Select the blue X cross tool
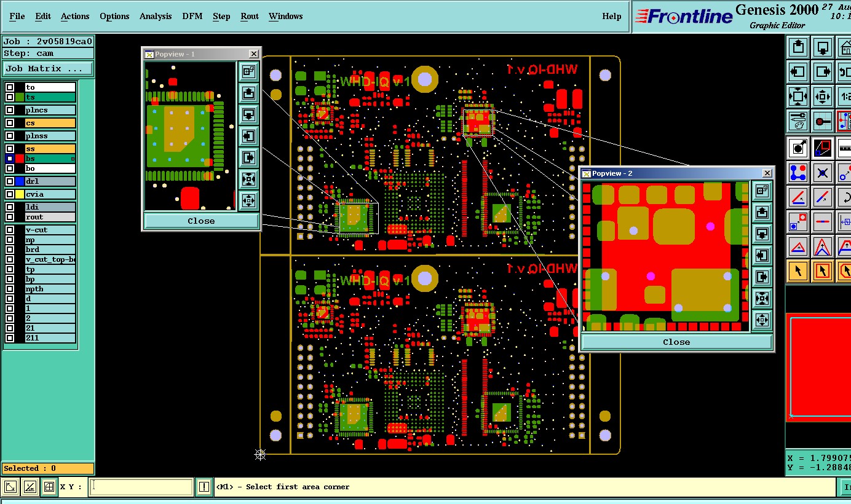The height and width of the screenshot is (504, 851). pyautogui.click(x=823, y=173)
